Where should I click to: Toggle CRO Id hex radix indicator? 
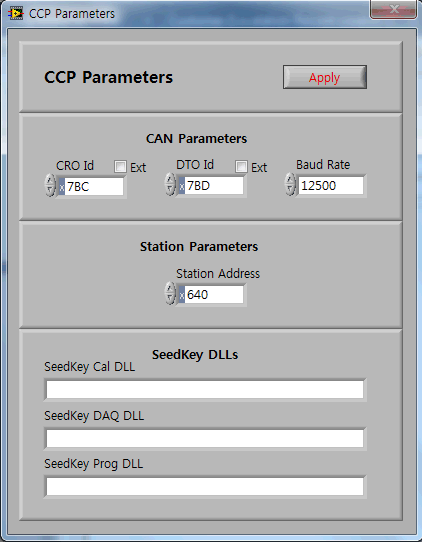(62, 187)
